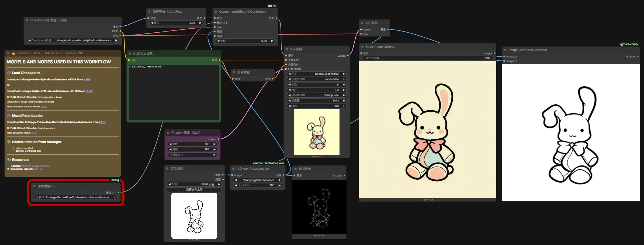Screen dimensions: 644x245
Task: Collapse the 加载图像 node dot
Action: point(167,168)
